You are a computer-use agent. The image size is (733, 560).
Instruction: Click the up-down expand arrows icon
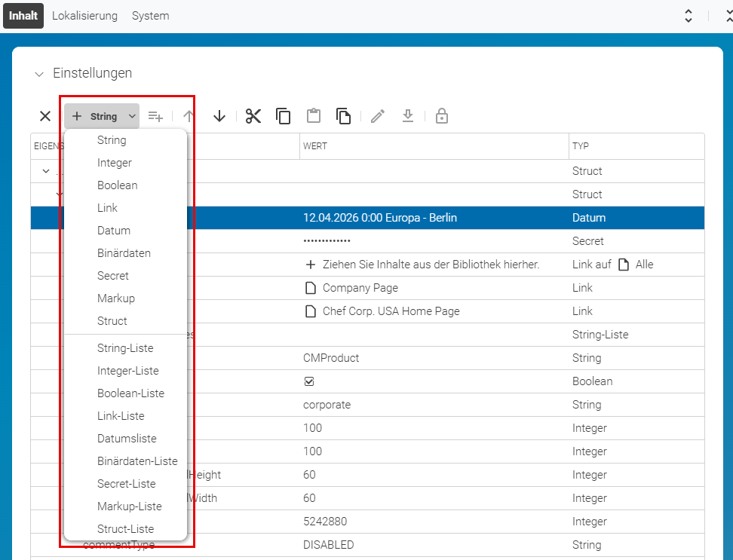click(x=688, y=15)
